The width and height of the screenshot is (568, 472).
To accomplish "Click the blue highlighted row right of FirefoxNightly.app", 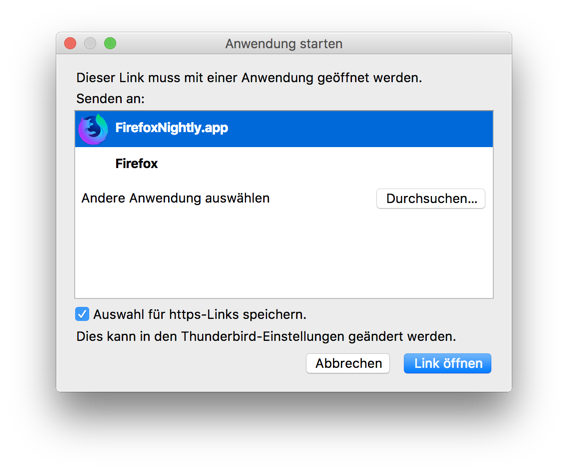I will tap(360, 129).
